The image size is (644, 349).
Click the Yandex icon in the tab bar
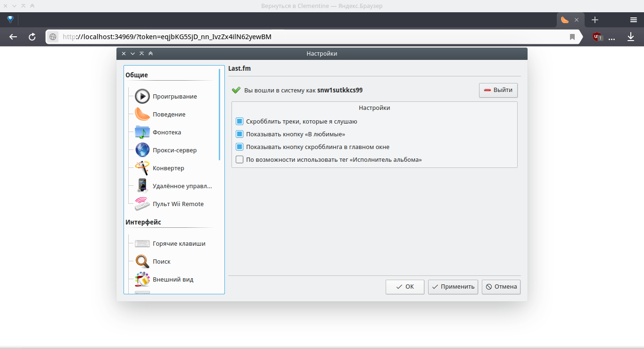10,20
